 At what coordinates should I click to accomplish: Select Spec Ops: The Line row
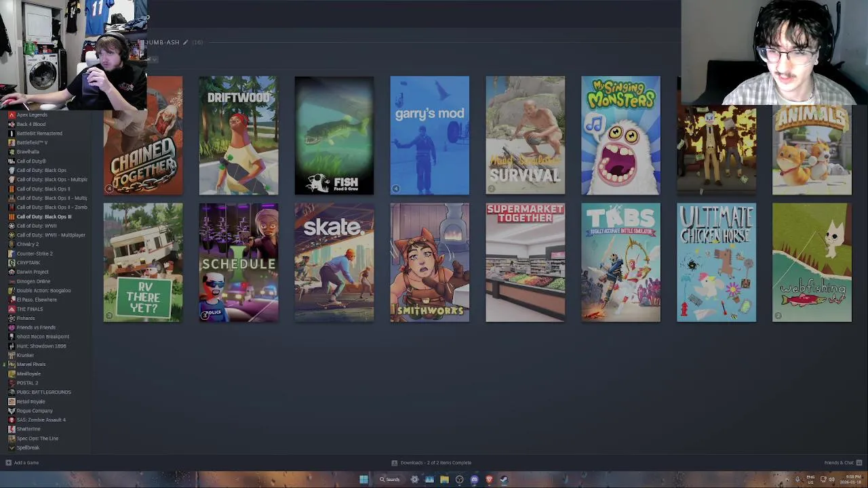[x=46, y=439]
